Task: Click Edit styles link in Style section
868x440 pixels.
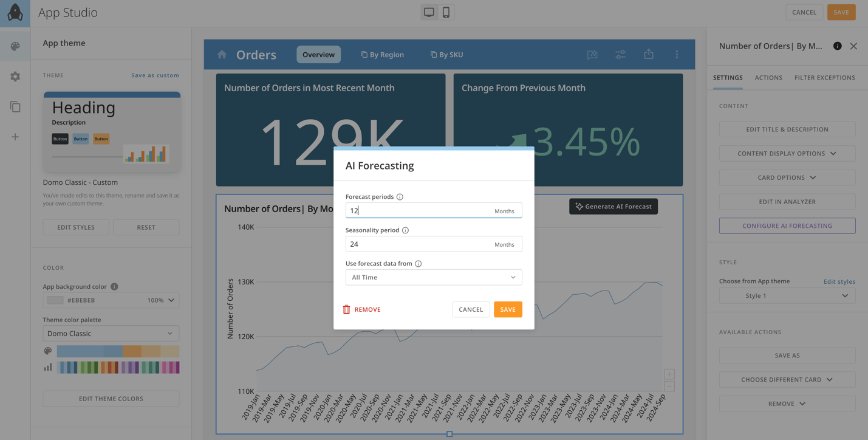Action: click(839, 281)
